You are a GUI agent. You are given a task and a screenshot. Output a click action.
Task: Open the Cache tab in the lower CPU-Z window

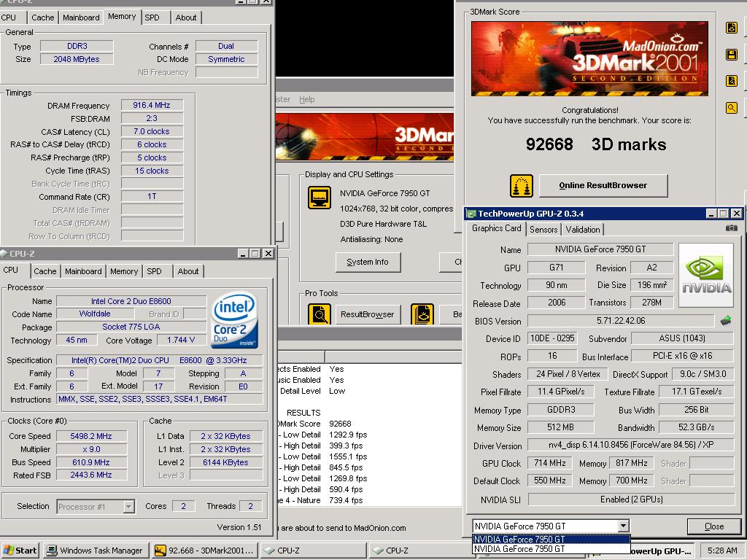point(44,271)
